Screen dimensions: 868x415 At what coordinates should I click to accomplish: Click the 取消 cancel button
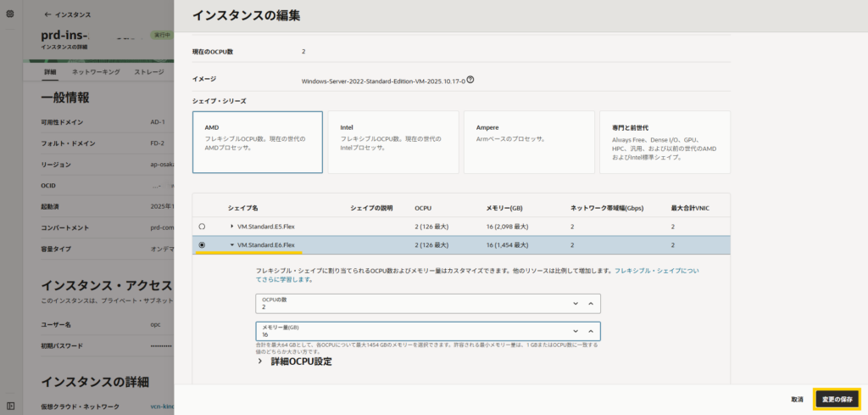(797, 399)
